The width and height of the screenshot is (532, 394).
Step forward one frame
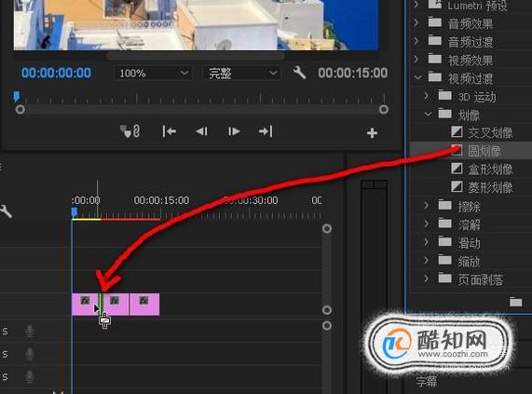coord(234,131)
